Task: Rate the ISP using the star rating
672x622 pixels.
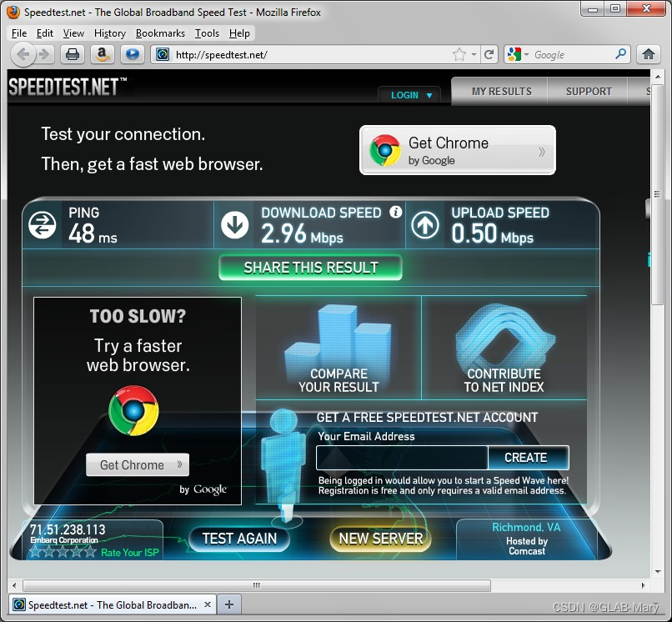Action: click(63, 552)
